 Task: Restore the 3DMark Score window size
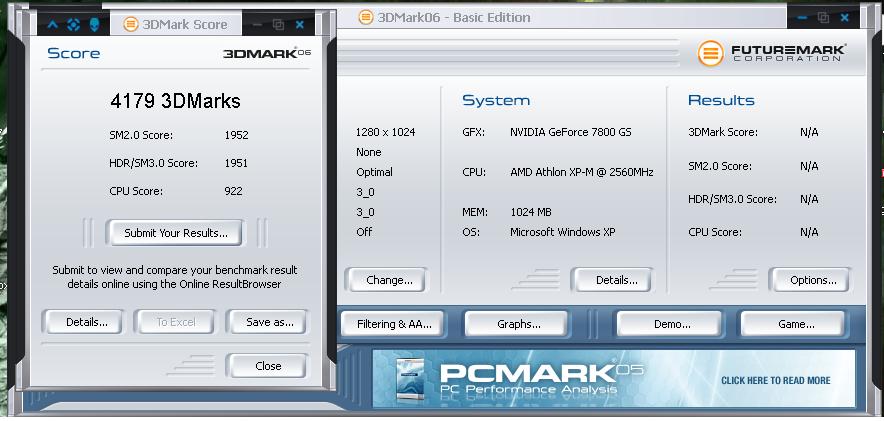(x=279, y=24)
